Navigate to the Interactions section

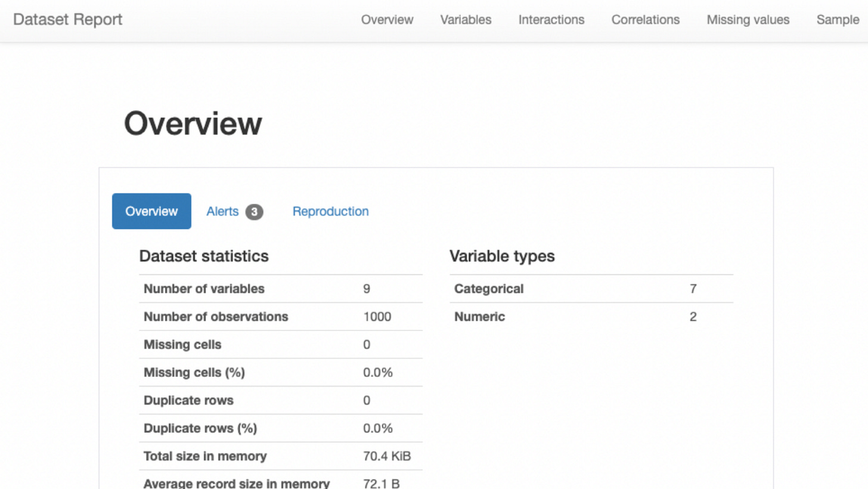551,20
